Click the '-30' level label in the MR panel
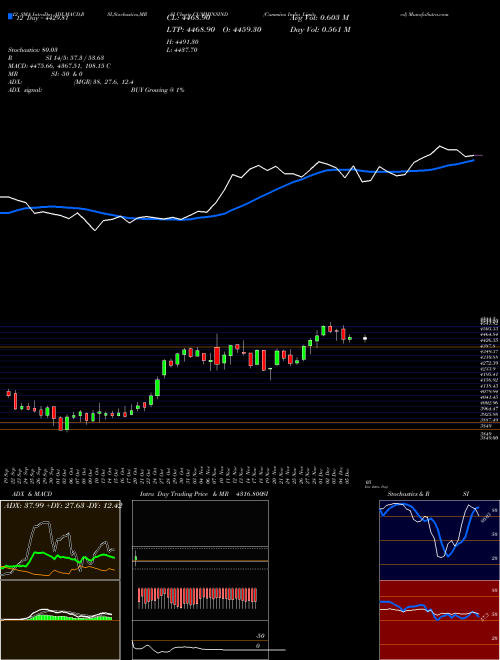 click(260, 636)
